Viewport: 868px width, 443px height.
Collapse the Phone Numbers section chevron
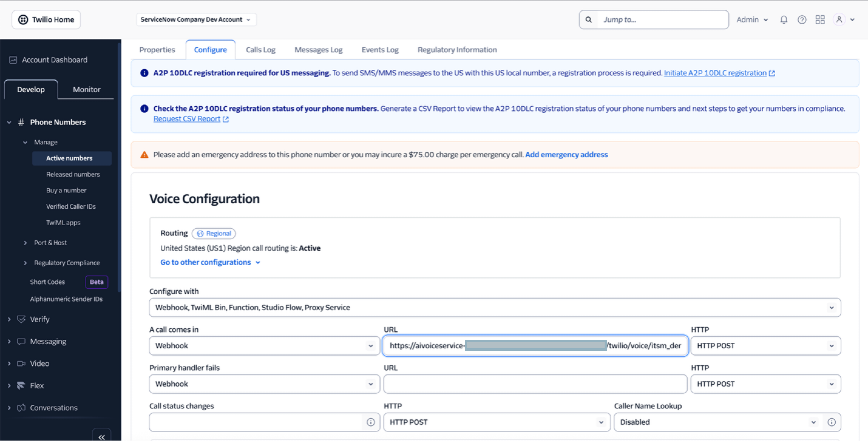[9, 122]
